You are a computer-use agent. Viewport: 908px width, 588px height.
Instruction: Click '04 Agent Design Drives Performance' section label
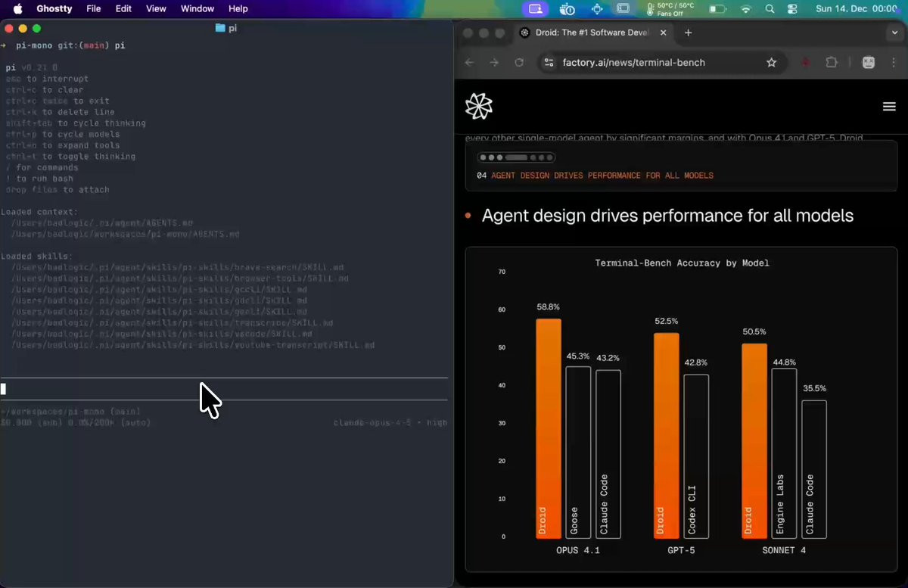[x=595, y=176]
